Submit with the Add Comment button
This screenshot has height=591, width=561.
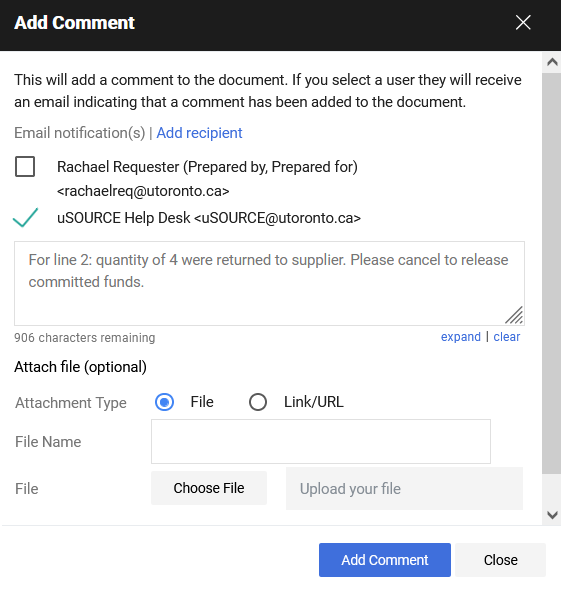point(385,560)
